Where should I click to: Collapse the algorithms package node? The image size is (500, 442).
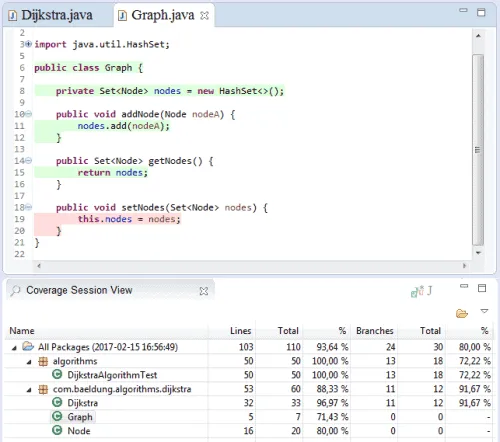point(29,362)
